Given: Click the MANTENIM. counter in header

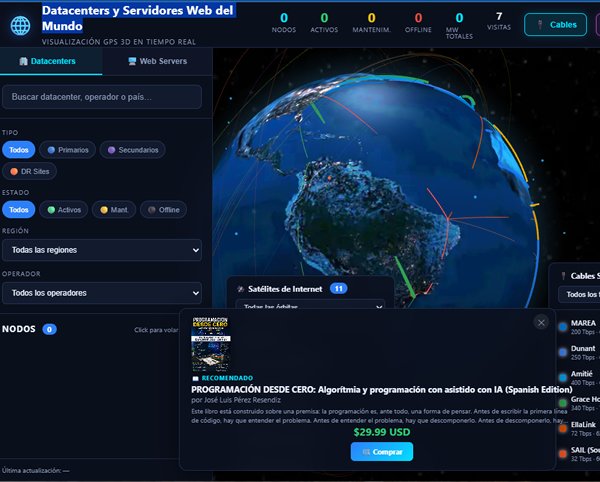Looking at the screenshot, I should 372,23.
